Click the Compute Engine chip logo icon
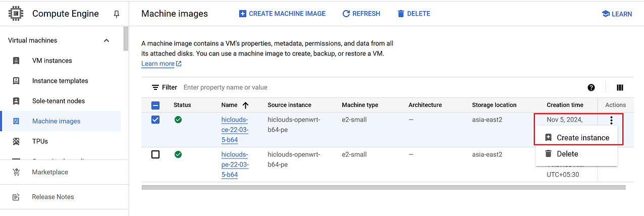 [x=16, y=14]
